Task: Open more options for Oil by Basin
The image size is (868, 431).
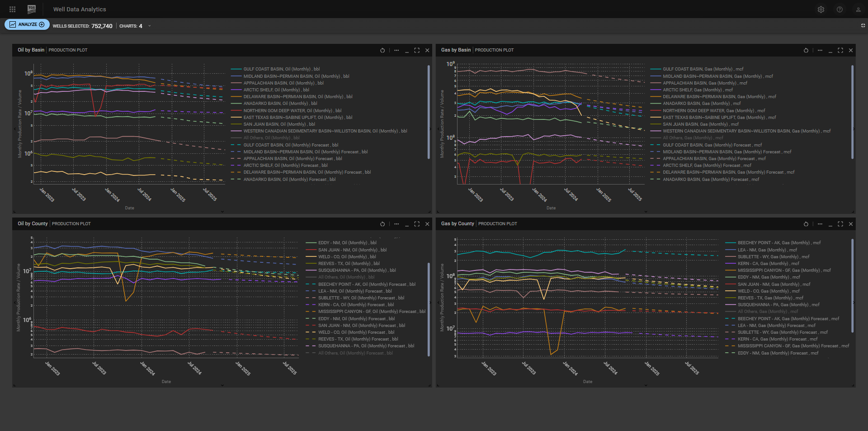Action: point(396,50)
